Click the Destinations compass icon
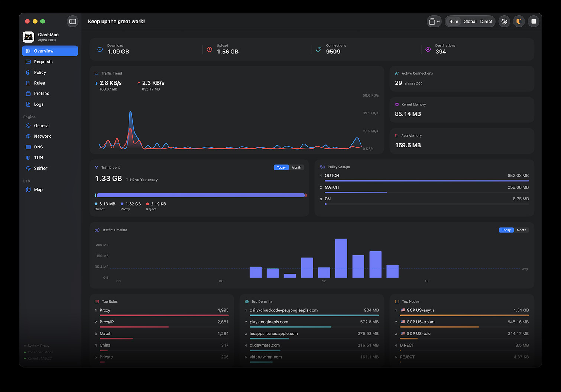The image size is (561, 392). coord(428,49)
